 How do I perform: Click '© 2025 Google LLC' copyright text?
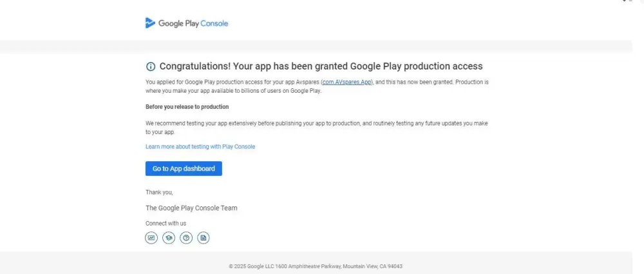coord(247,266)
